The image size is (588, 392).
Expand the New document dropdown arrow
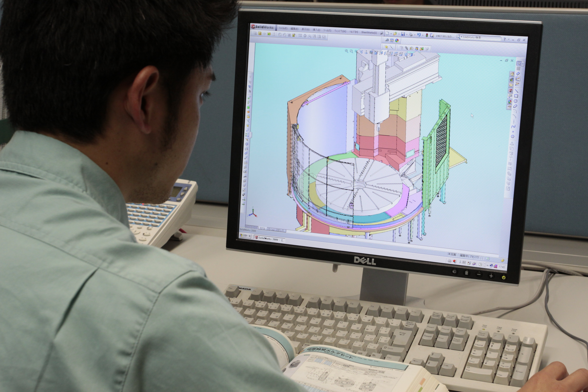pyautogui.click(x=391, y=34)
